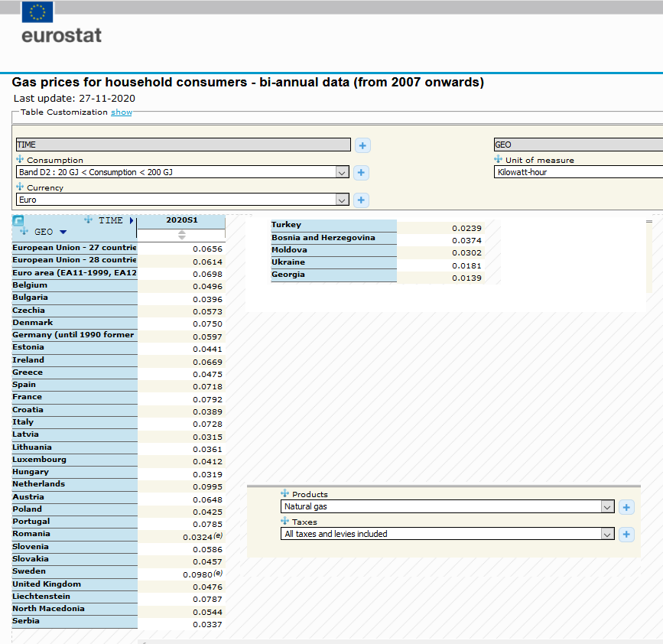Image resolution: width=663 pixels, height=644 pixels.
Task: Open the Unit of measure Kilowatt-hour dropdown
Action: [578, 172]
